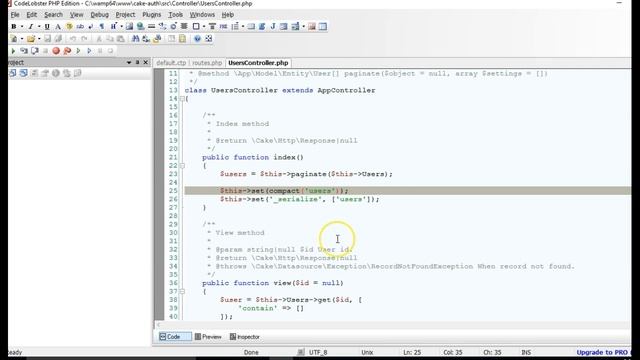Screen dimensions: 640x360
Task: Insert a horizontal rule line
Action: pyautogui.click(x=151, y=27)
